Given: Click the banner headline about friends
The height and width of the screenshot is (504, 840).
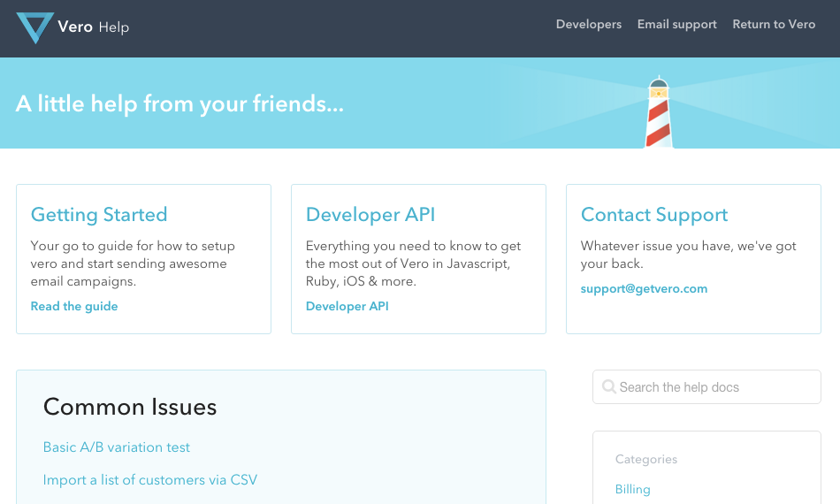Looking at the screenshot, I should pos(179,104).
